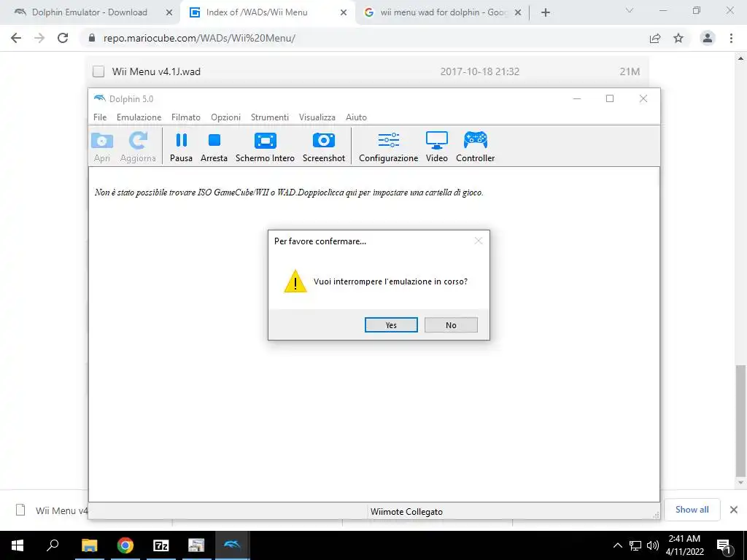747x560 pixels.
Task: Open File Explorer from taskbar
Action: 89,545
